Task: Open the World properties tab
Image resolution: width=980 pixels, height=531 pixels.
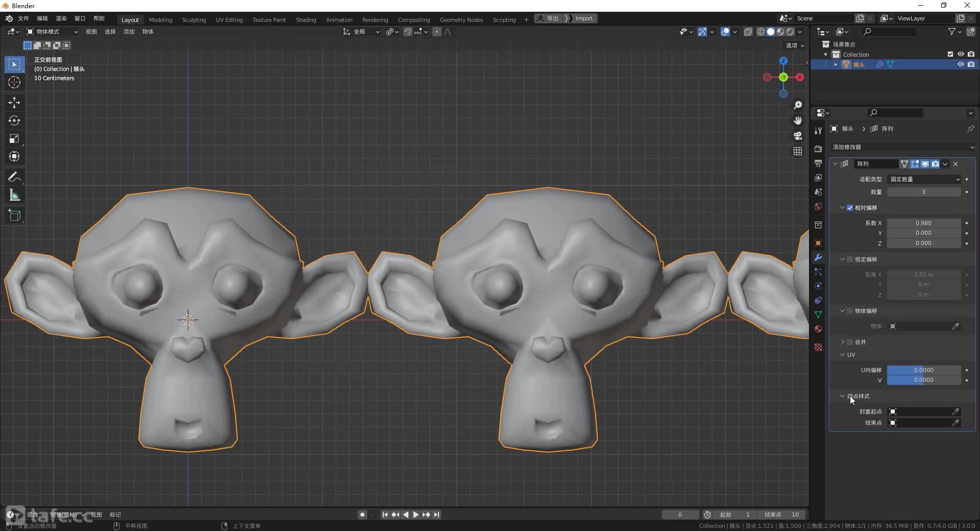Action: click(818, 206)
